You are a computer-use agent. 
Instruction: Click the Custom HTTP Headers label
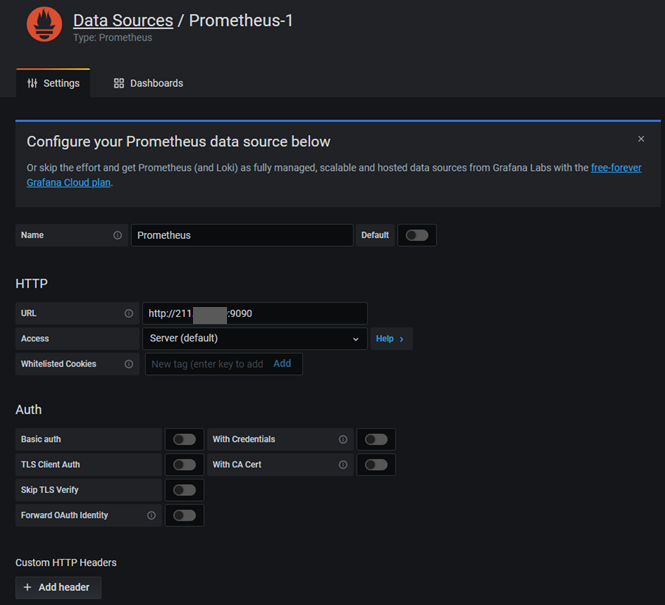(66, 563)
